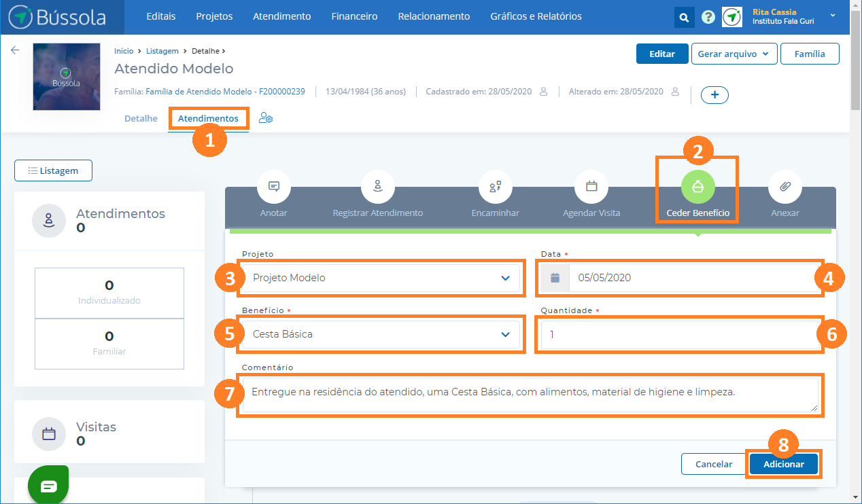Click the Atendido Modelo profile photo
Image resolution: width=862 pixels, height=504 pixels.
pyautogui.click(x=66, y=77)
